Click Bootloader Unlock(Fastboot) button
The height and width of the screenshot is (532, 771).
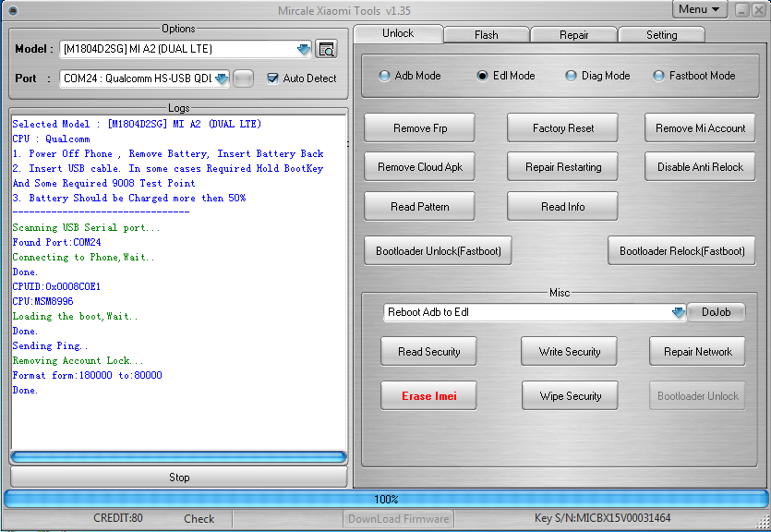point(438,251)
